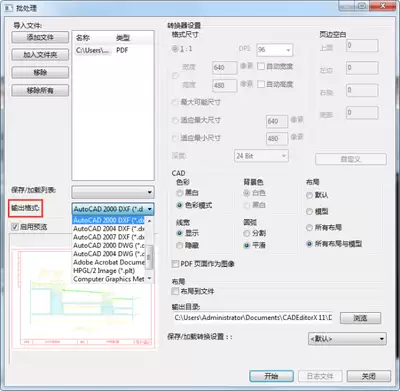The image size is (400, 391).
Task: Open the 保存/加载转换设置 默认 dropdown
Action: click(x=347, y=339)
